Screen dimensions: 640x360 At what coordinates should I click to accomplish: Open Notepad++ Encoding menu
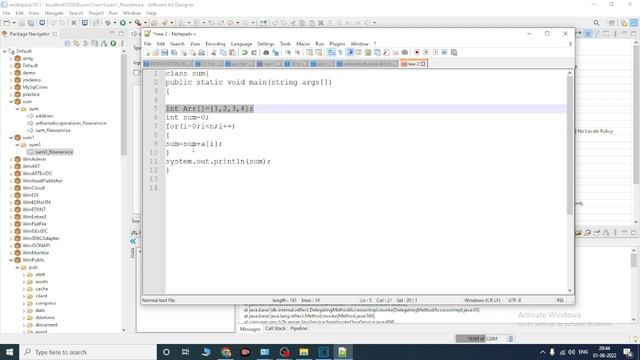click(x=215, y=44)
